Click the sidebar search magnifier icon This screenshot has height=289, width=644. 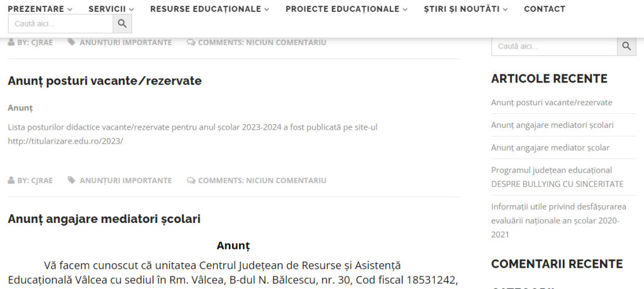(626, 46)
